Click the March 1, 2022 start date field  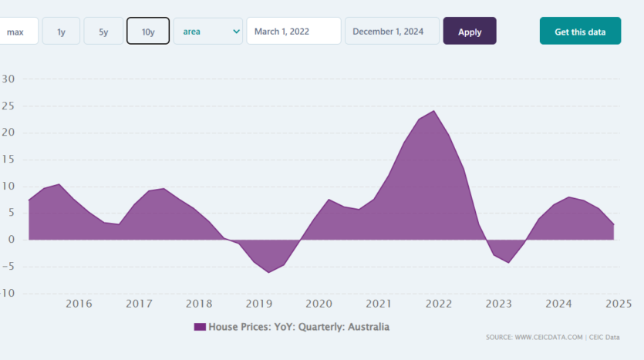click(293, 32)
